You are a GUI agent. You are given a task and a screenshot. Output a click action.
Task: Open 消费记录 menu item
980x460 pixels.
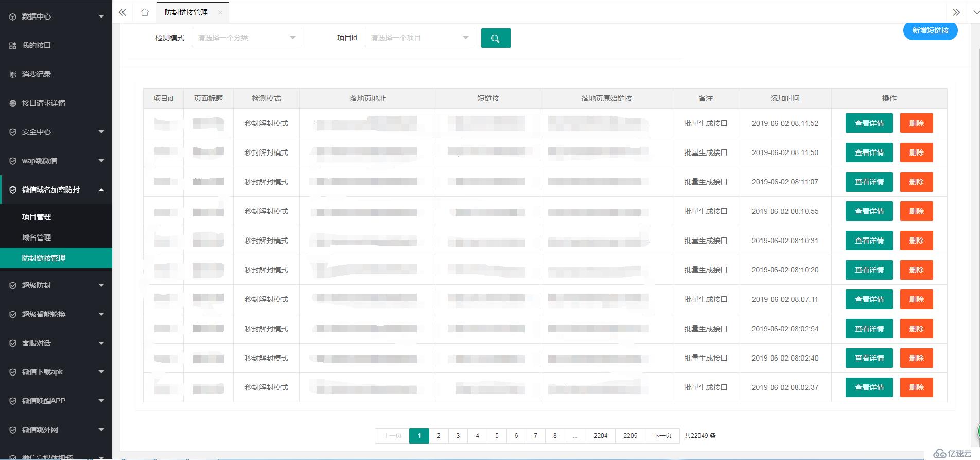coord(56,74)
